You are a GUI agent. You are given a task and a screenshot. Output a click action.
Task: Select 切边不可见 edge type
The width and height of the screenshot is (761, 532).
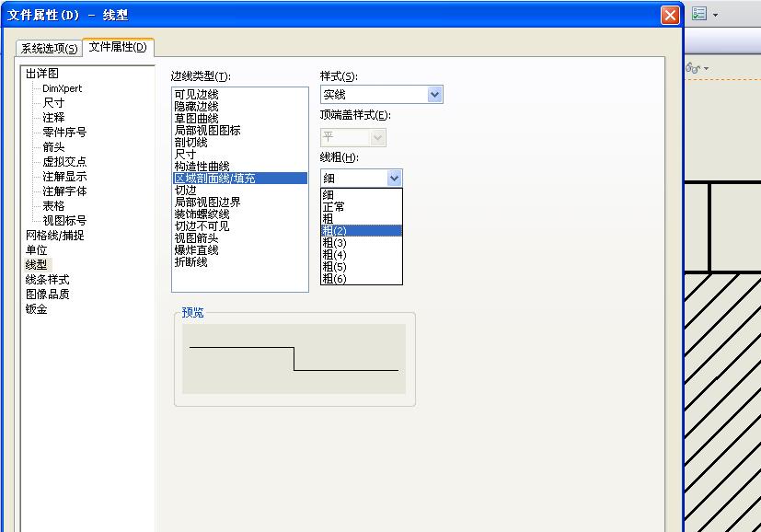click(240, 226)
